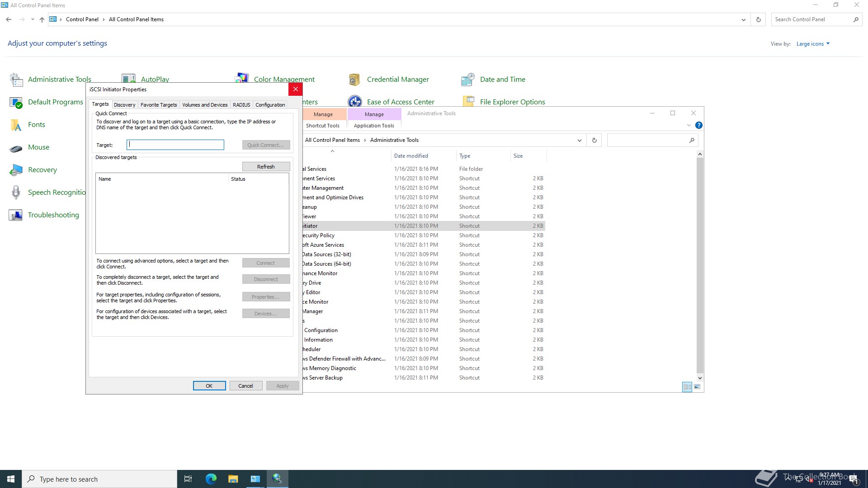Image resolution: width=868 pixels, height=488 pixels.
Task: Switch to the Discovery tab
Action: pyautogui.click(x=124, y=105)
